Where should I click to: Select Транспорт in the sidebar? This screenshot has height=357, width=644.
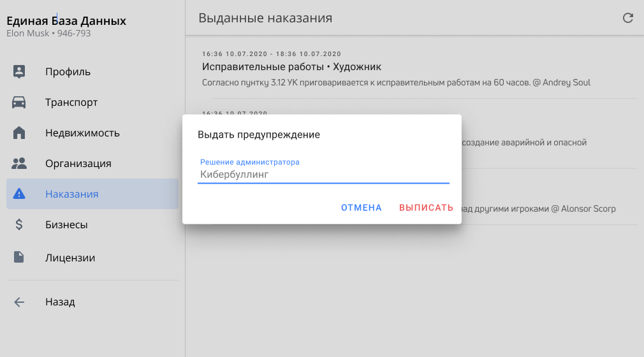(71, 102)
